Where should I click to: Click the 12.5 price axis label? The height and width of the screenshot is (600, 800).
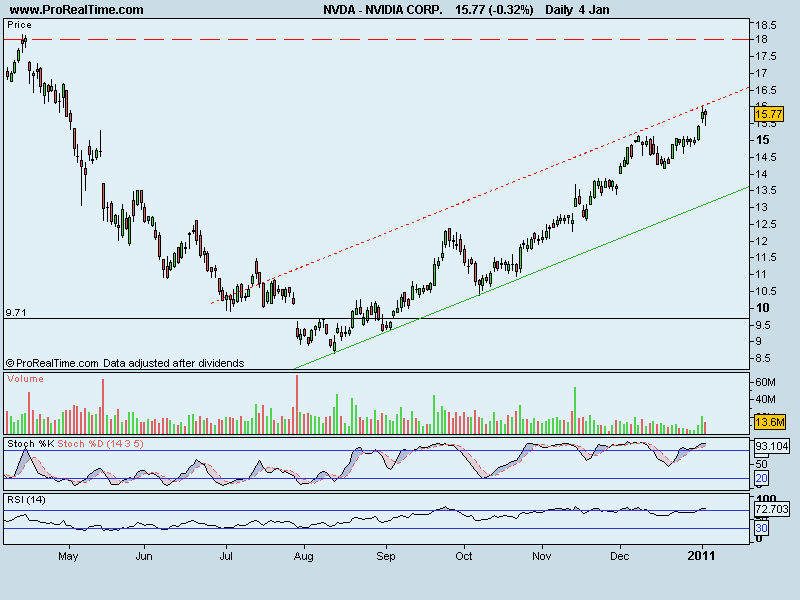click(x=766, y=224)
